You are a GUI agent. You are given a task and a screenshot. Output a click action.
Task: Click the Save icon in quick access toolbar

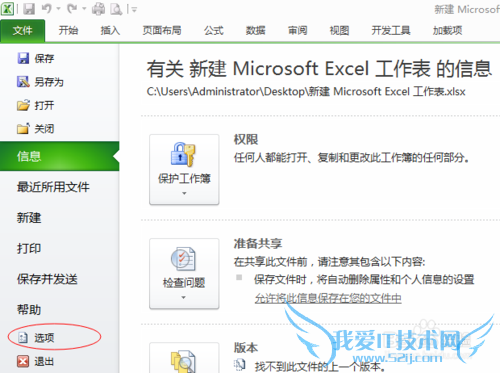click(29, 9)
